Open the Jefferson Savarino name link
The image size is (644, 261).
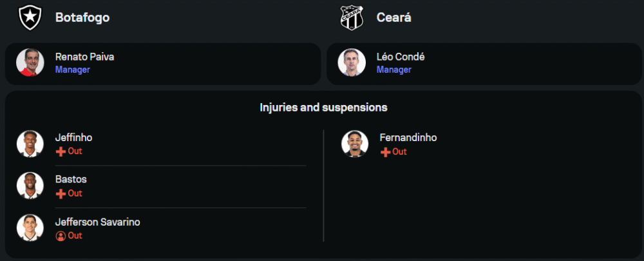pos(98,222)
